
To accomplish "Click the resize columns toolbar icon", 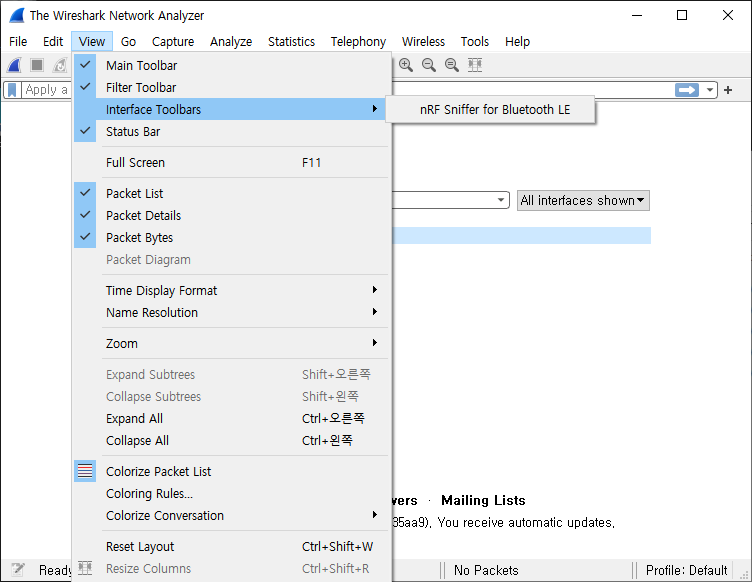I will 475,65.
